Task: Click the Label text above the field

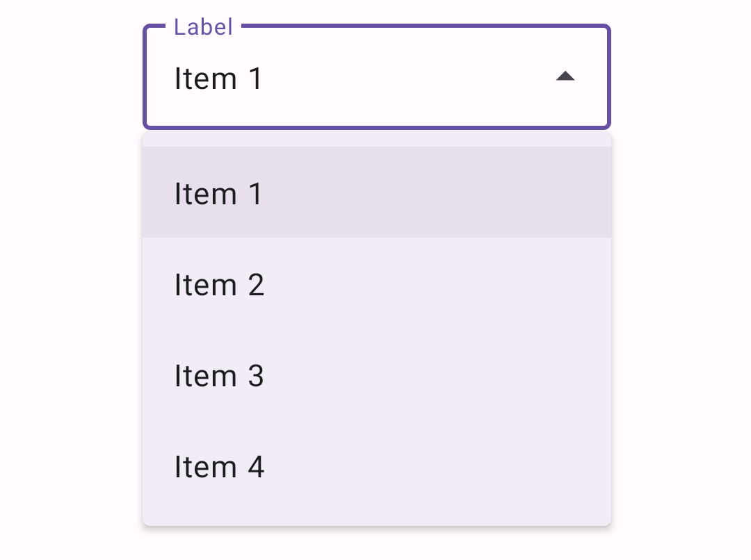Action: 202,26
